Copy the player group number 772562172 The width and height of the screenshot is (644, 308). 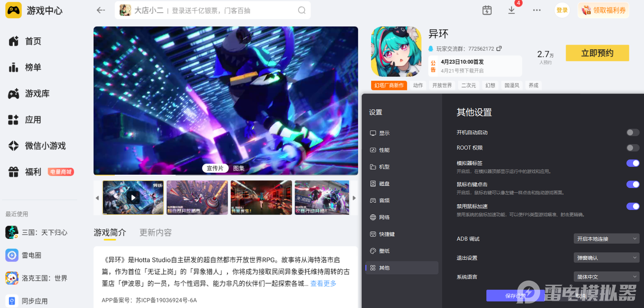(499, 48)
